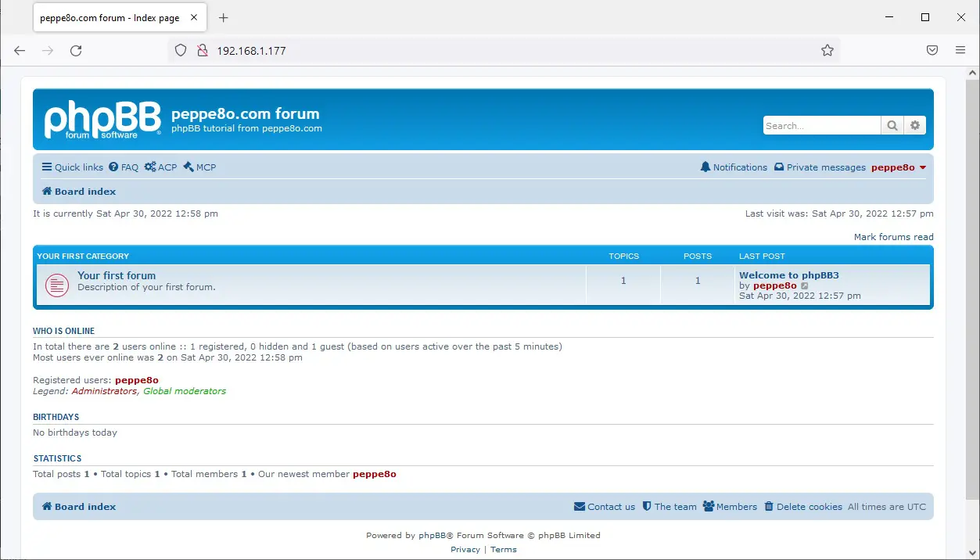Click the phpBB forum software logo
This screenshot has height=560, width=980.
coord(102,120)
